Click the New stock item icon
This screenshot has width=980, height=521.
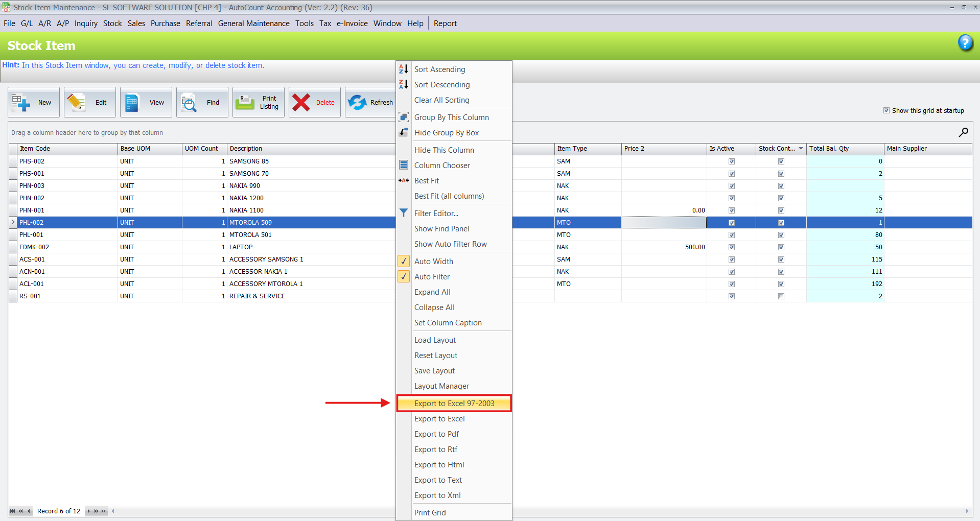pyautogui.click(x=21, y=102)
